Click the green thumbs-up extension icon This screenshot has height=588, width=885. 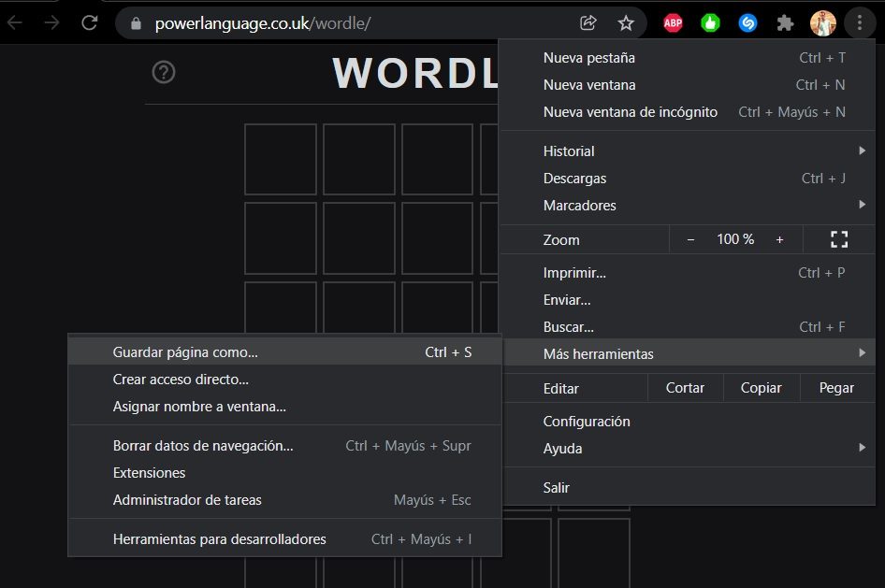tap(710, 23)
